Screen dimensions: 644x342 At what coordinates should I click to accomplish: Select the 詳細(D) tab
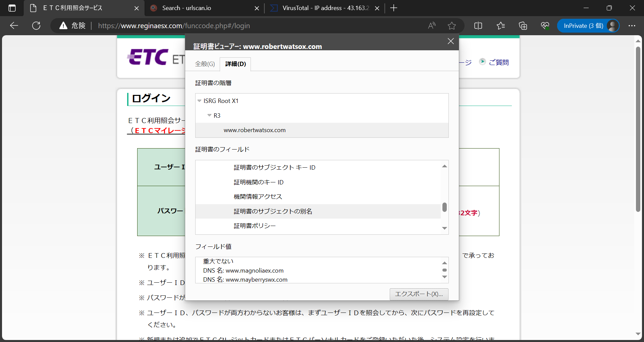click(x=235, y=64)
